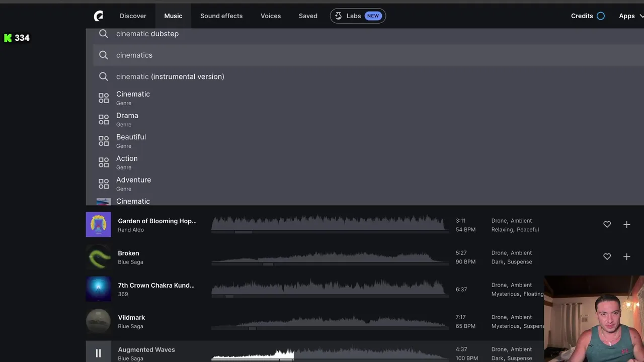This screenshot has height=362, width=644.
Task: Open the Labs NEW section
Action: click(x=358, y=16)
